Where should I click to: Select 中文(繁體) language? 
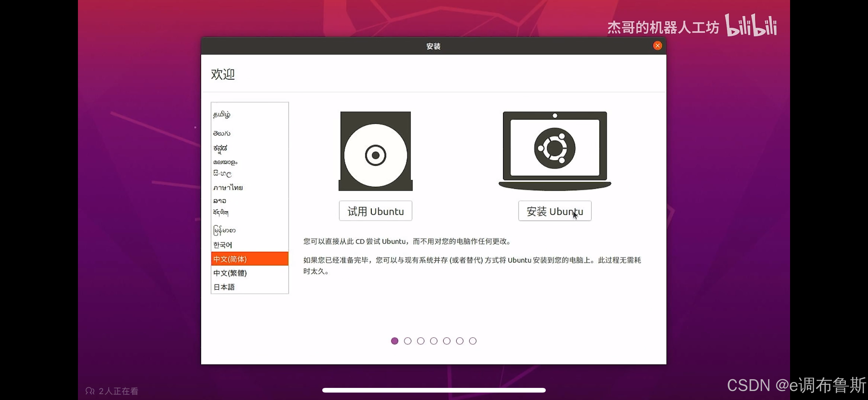pyautogui.click(x=250, y=273)
